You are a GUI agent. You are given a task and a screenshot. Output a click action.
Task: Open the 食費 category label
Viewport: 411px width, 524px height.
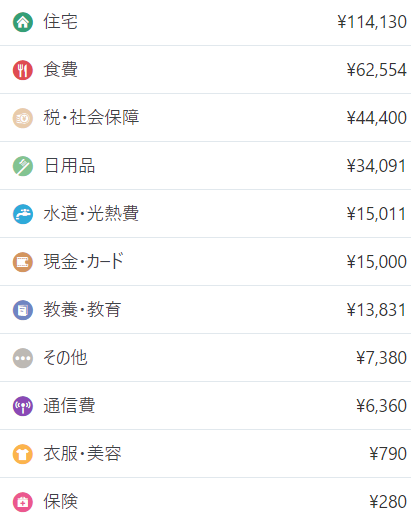pyautogui.click(x=60, y=70)
